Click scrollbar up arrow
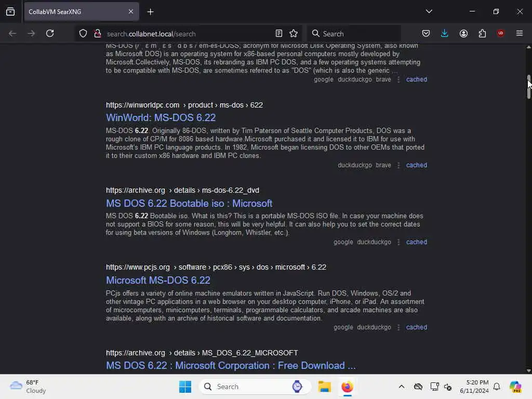This screenshot has width=532, height=399. coord(528,47)
